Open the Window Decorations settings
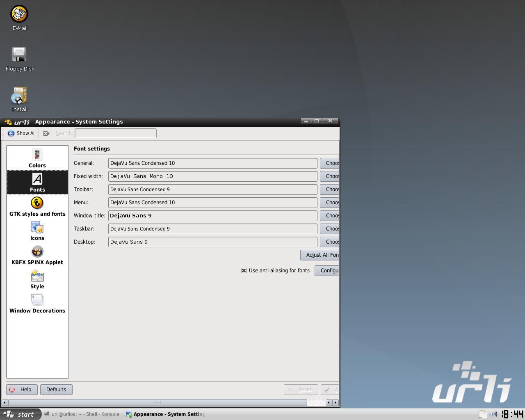 click(x=37, y=304)
